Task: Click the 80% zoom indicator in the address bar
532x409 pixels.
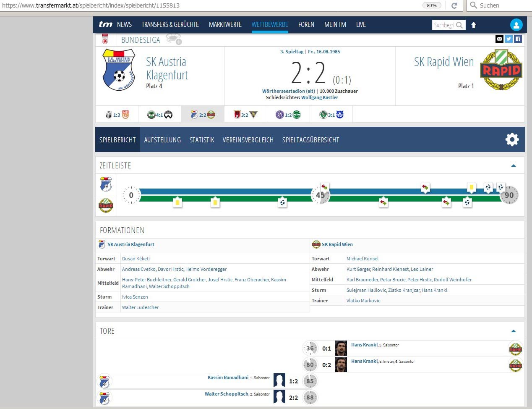Action: click(432, 5)
